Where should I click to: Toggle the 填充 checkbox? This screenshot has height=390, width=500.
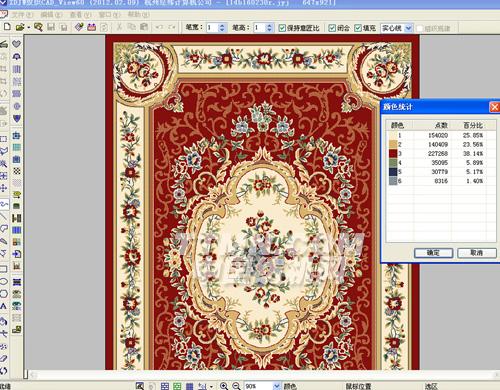(x=358, y=28)
